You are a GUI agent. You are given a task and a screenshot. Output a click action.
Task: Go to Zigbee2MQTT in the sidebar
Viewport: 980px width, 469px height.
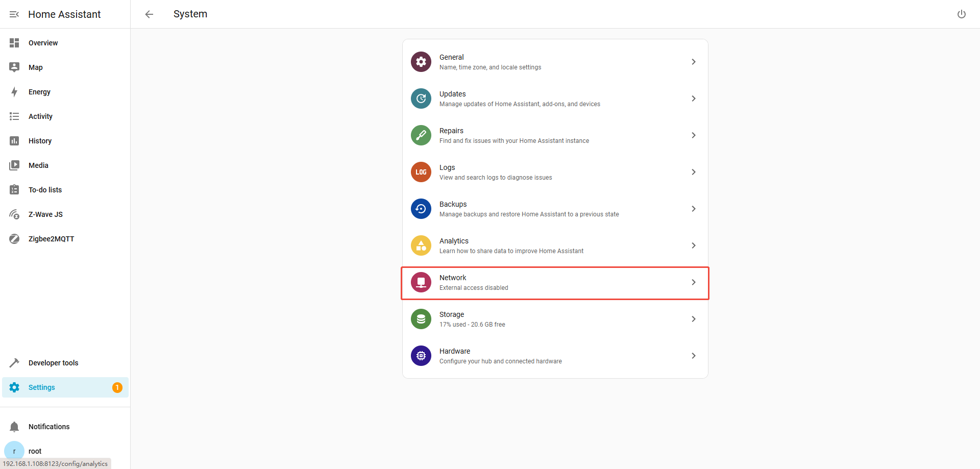click(51, 239)
